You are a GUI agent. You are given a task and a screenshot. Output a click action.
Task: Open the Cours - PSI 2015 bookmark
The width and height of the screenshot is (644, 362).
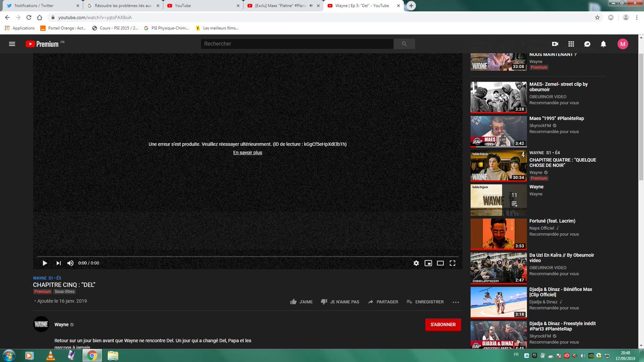pos(115,28)
